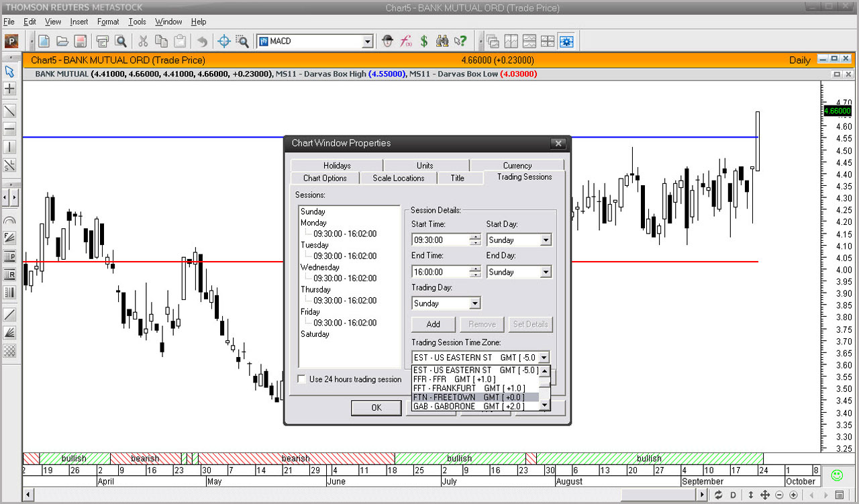The height and width of the screenshot is (504, 859).
Task: Enable Use 24 hours trading session
Action: [302, 379]
